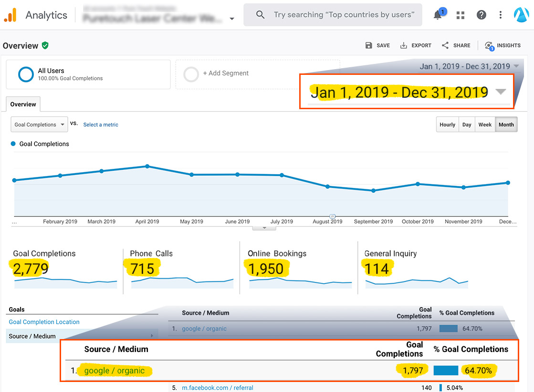This screenshot has width=534, height=392.
Task: Select the Month view tab
Action: coord(506,124)
